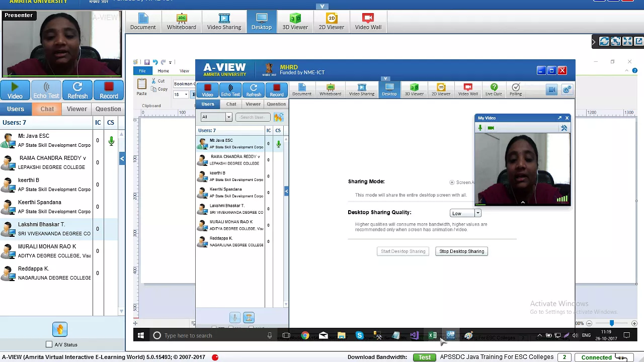644x362 pixels.
Task: Click Video play button in outer A-VIEW panel
Action: tap(15, 90)
